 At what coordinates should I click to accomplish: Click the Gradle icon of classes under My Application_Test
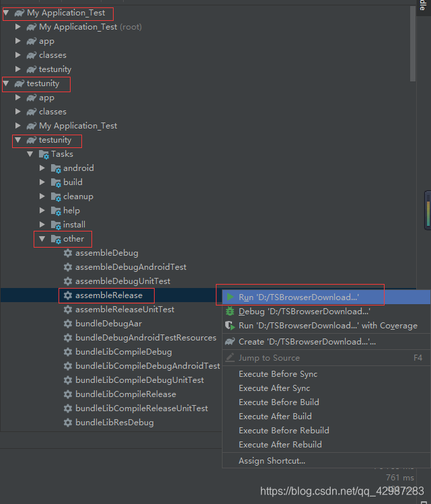tap(32, 55)
